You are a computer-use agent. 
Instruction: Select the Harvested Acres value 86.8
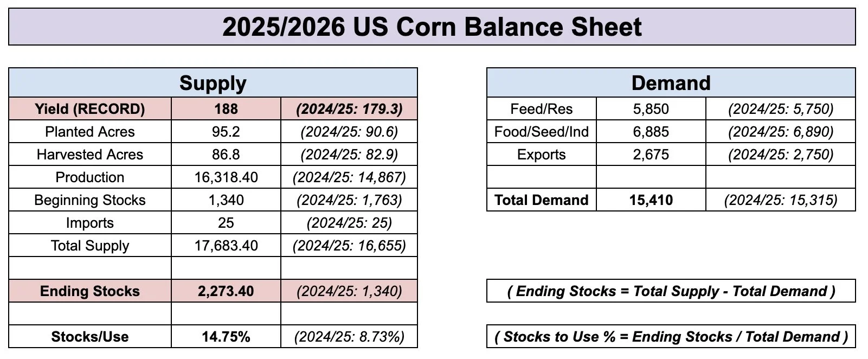pos(226,155)
